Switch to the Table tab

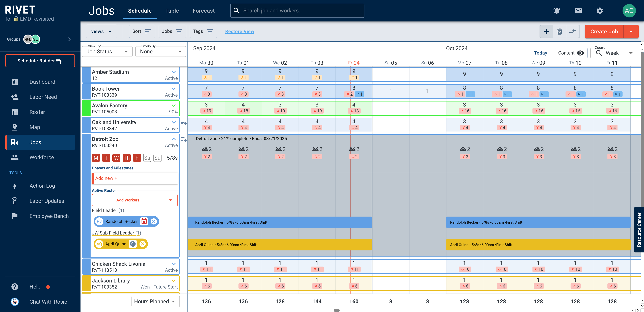tap(172, 11)
